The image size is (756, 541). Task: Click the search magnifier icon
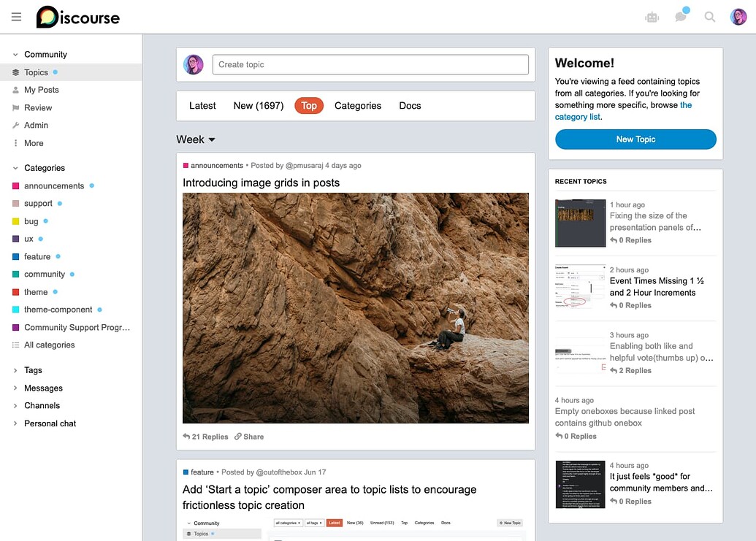709,17
